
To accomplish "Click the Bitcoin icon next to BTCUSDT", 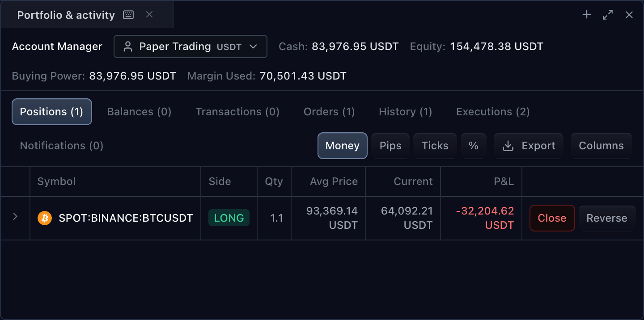I will [45, 218].
